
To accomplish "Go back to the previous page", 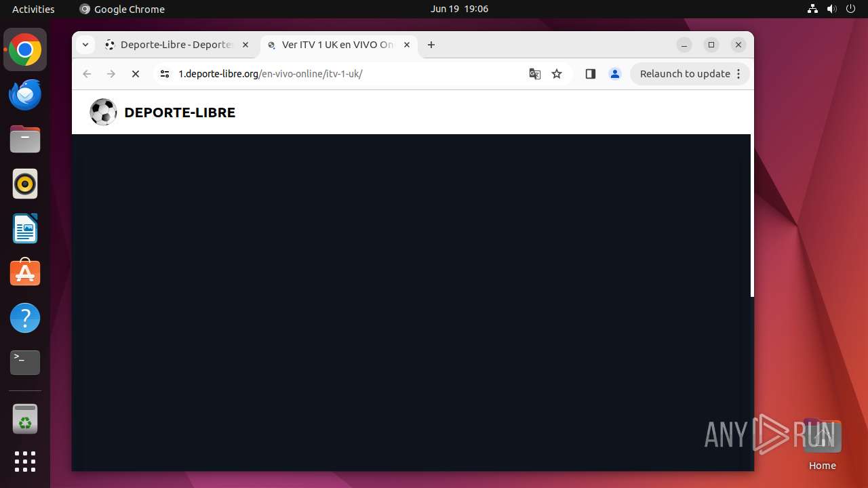I will pyautogui.click(x=87, y=74).
